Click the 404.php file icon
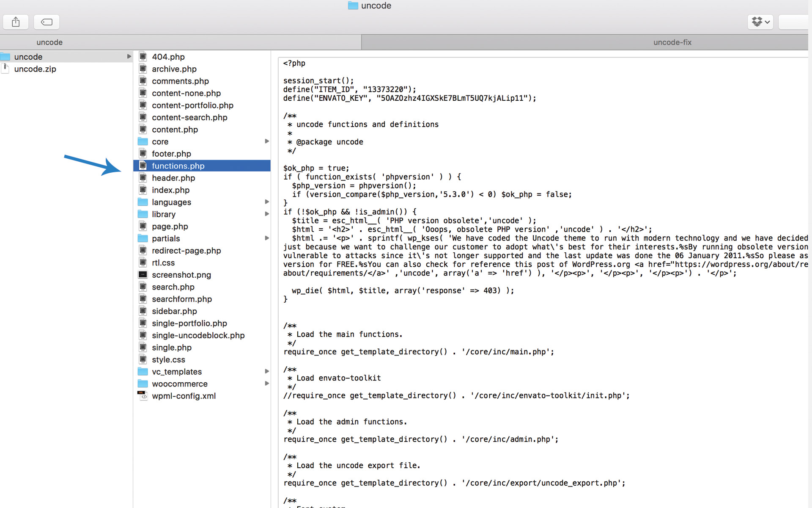This screenshot has width=812, height=508. pos(143,57)
